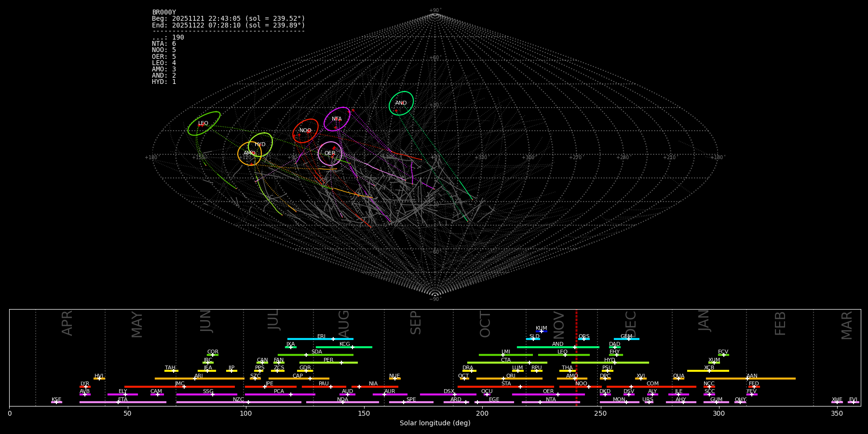Select the 'End: 20251122 07:28:10' line
This screenshot has height=434, width=868.
(229, 25)
